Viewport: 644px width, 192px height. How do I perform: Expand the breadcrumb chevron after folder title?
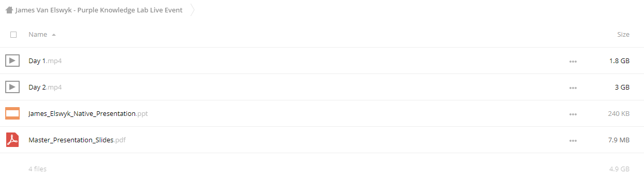[x=193, y=10]
